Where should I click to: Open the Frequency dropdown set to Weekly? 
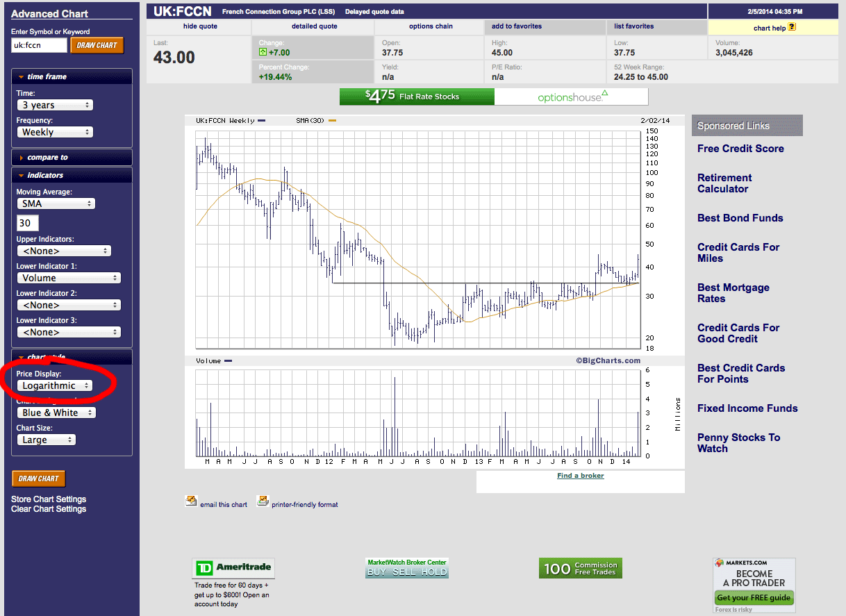[55, 132]
